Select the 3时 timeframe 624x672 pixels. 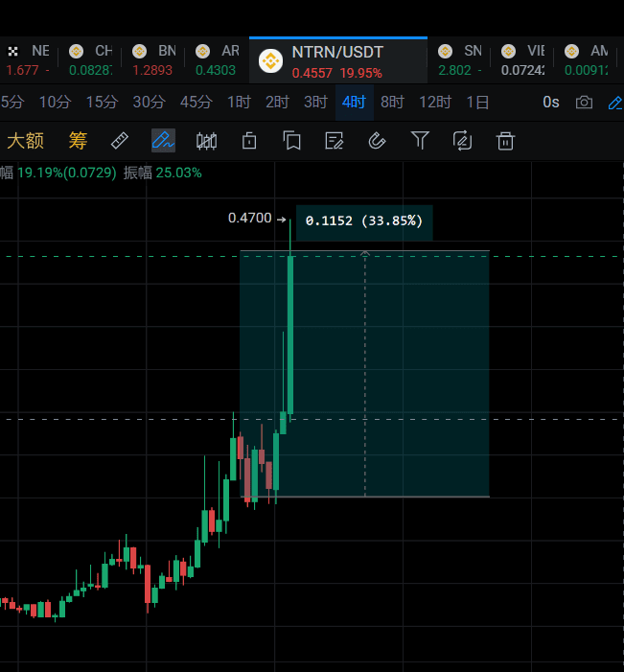click(316, 103)
